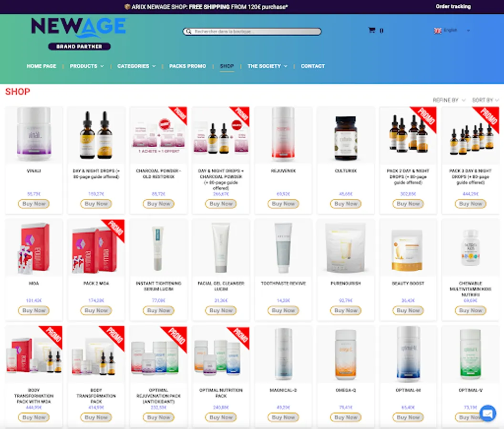Open the Rejuvenix product image
Image resolution: width=504 pixels, height=429 pixels.
pos(283,134)
